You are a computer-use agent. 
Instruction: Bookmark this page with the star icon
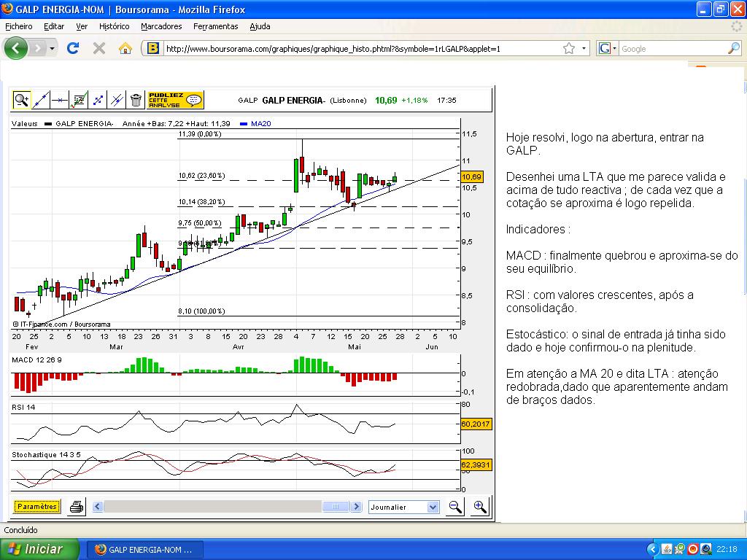point(569,49)
